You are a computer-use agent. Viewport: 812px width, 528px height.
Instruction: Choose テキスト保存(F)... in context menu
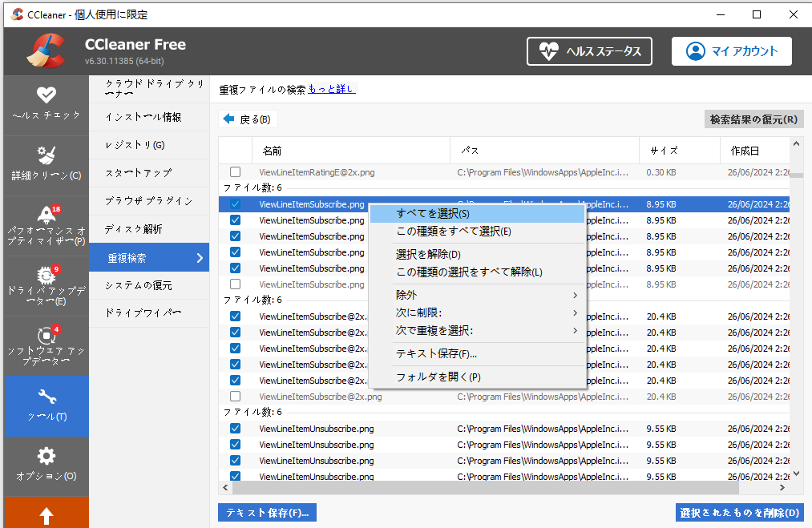[x=478, y=353]
